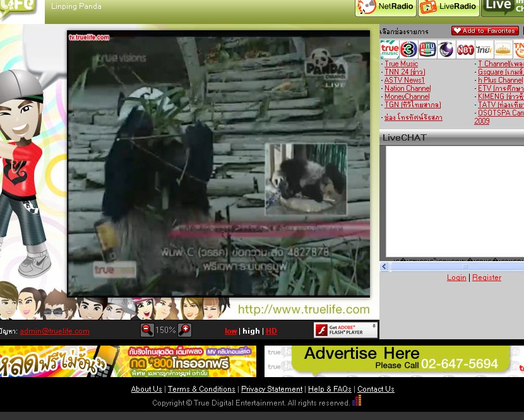Open the Nation Channel link
Screen dimensions: 524x420
(407, 88)
